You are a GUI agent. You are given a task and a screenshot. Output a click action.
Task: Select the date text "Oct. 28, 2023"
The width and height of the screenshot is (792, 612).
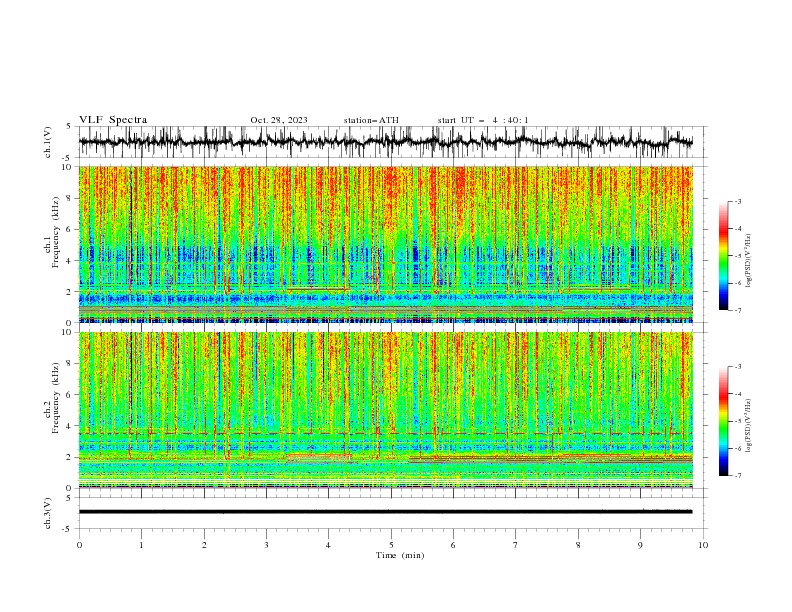point(279,120)
